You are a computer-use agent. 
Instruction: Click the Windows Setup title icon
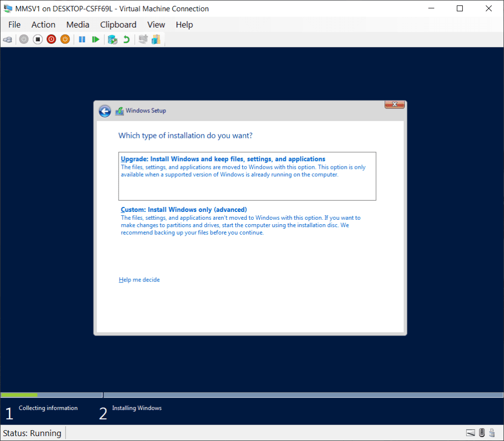click(120, 111)
